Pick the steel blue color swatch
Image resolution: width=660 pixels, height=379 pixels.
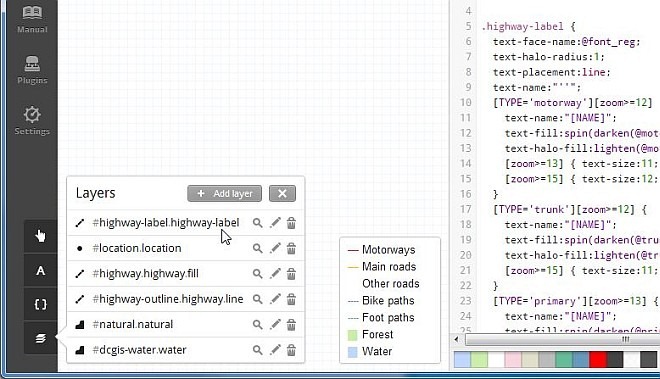(x=580, y=360)
